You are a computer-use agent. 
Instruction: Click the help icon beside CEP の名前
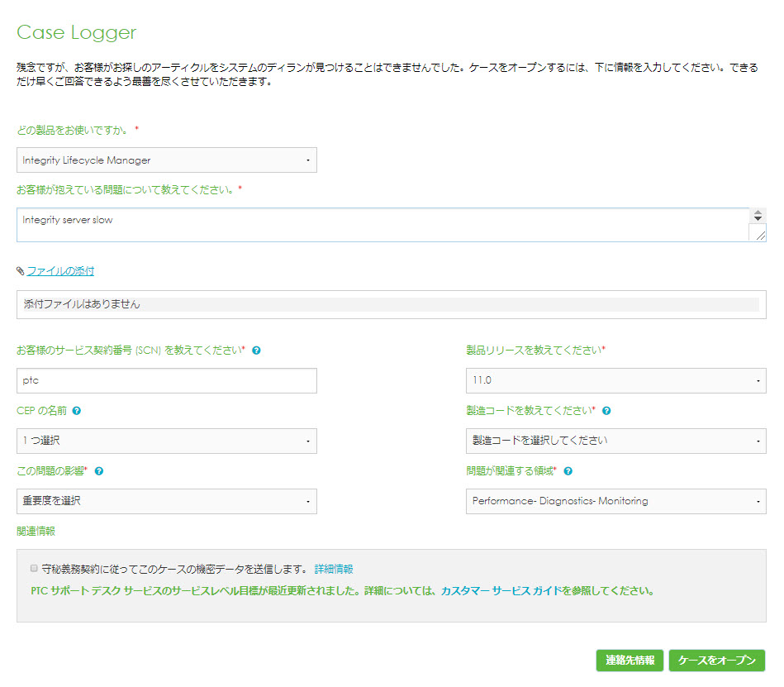click(x=78, y=411)
